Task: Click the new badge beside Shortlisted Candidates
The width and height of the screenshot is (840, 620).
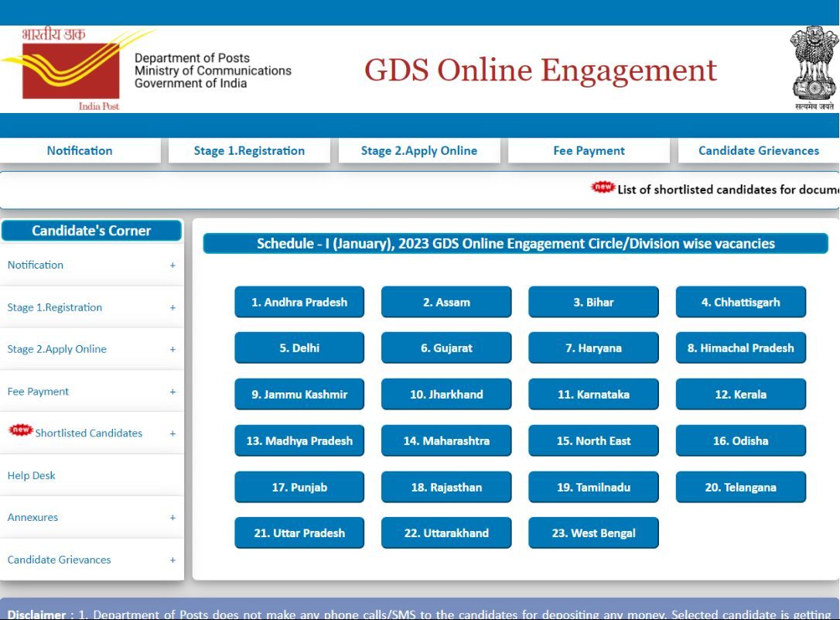Action: pos(21,430)
